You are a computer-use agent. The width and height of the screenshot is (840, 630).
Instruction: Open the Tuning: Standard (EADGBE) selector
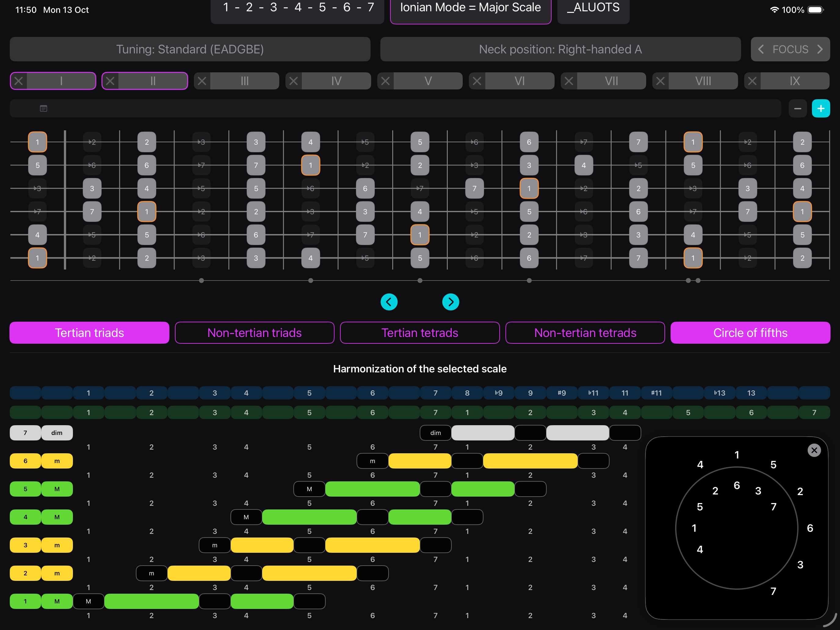[x=190, y=49]
